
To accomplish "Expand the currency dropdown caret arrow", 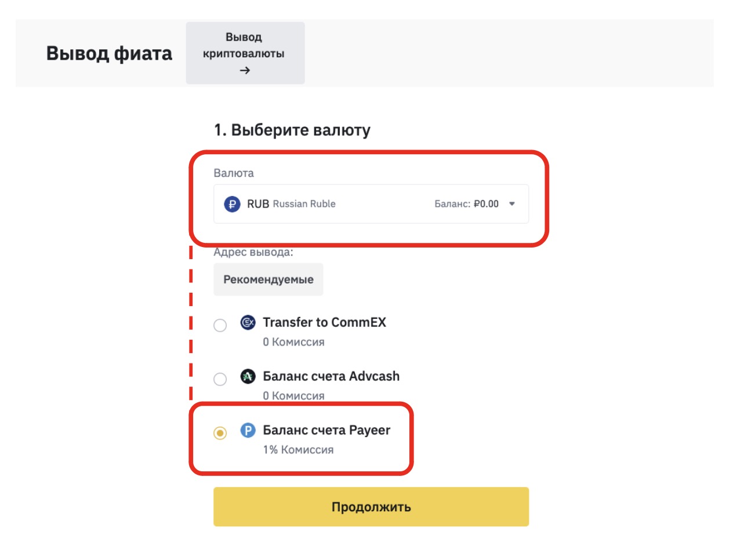I will pos(512,204).
